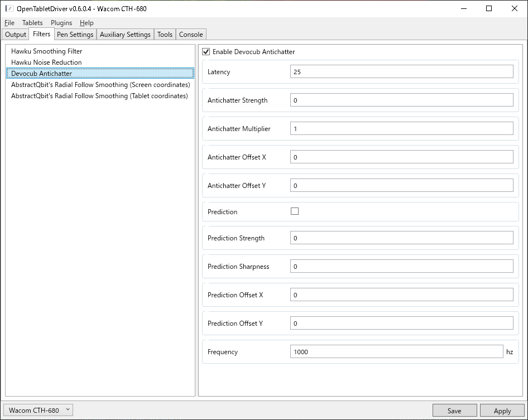Viewport: 528px width, 420px height.
Task: Toggle the Prediction checkbox
Action: point(295,211)
